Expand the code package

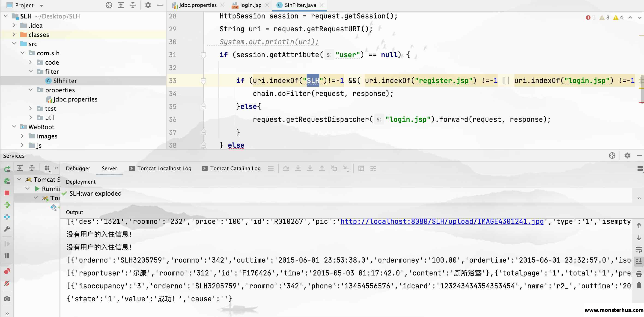[30, 62]
